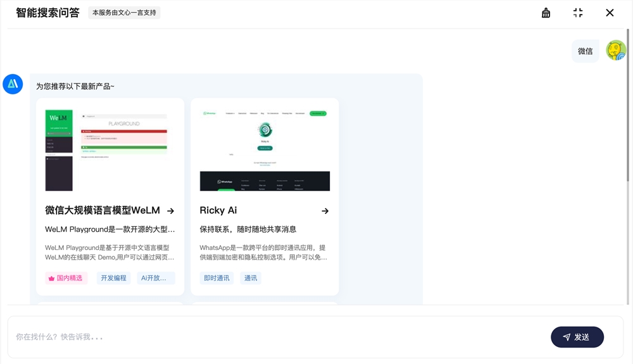Click the 开发编程 tag

pyautogui.click(x=113, y=278)
